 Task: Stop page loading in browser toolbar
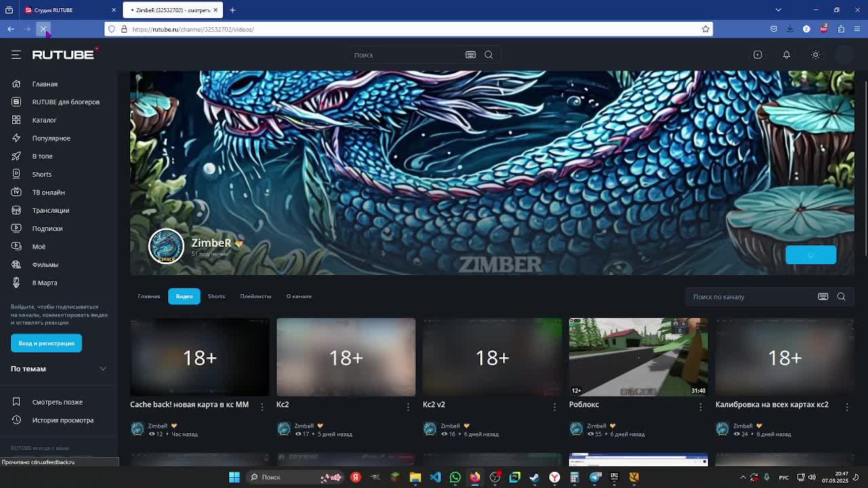point(43,29)
